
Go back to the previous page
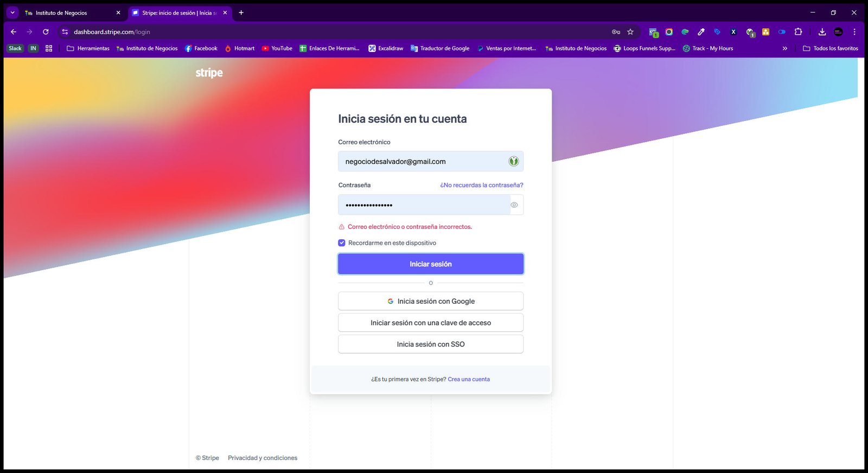[x=14, y=32]
